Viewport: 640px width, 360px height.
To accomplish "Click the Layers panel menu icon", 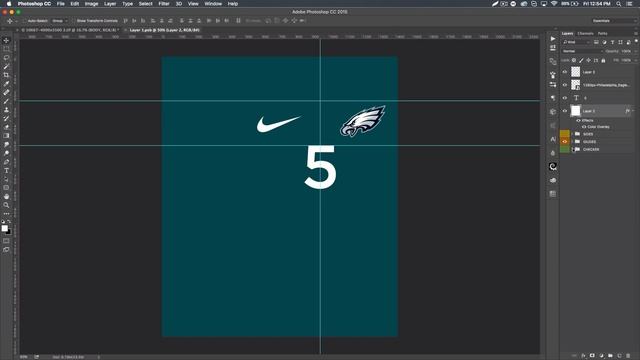I will point(636,33).
